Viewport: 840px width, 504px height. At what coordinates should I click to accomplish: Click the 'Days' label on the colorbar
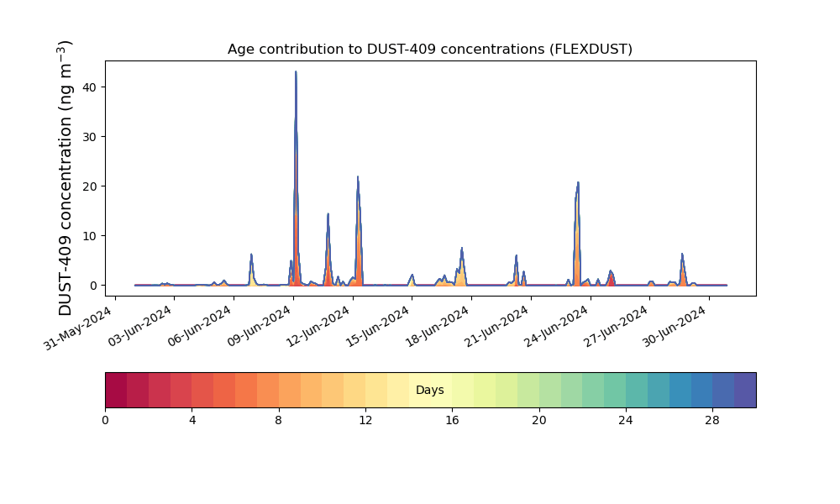point(429,390)
